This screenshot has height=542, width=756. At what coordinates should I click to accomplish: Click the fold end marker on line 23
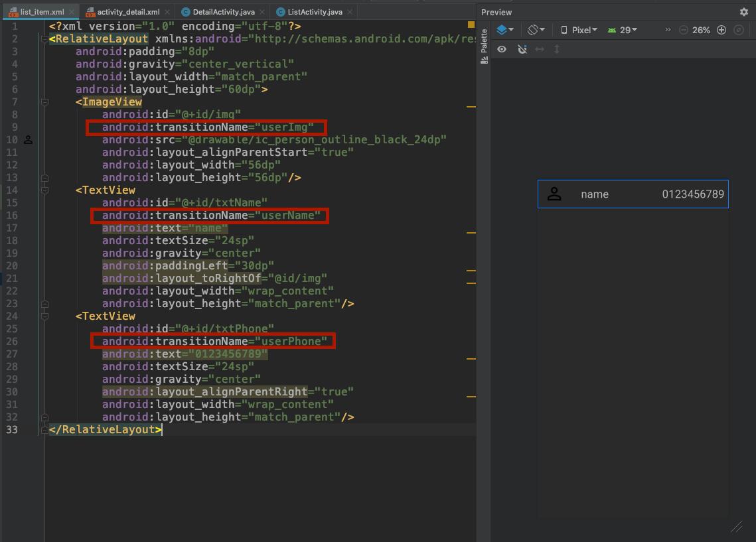pyautogui.click(x=45, y=304)
